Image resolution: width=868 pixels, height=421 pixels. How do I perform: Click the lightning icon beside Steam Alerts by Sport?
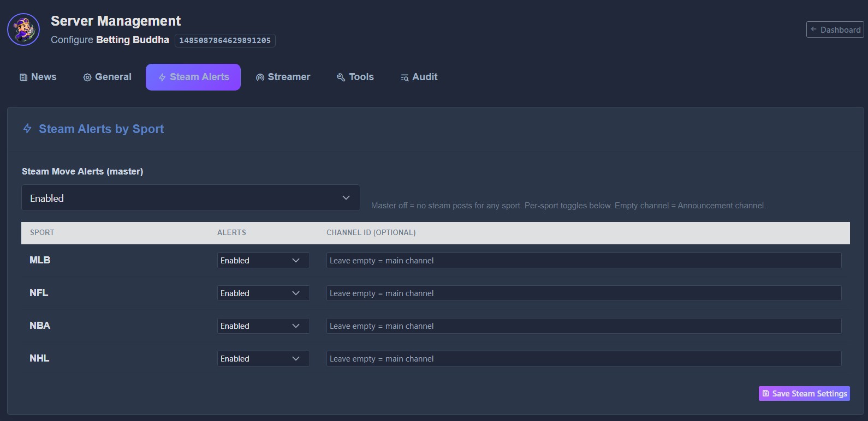tap(27, 129)
